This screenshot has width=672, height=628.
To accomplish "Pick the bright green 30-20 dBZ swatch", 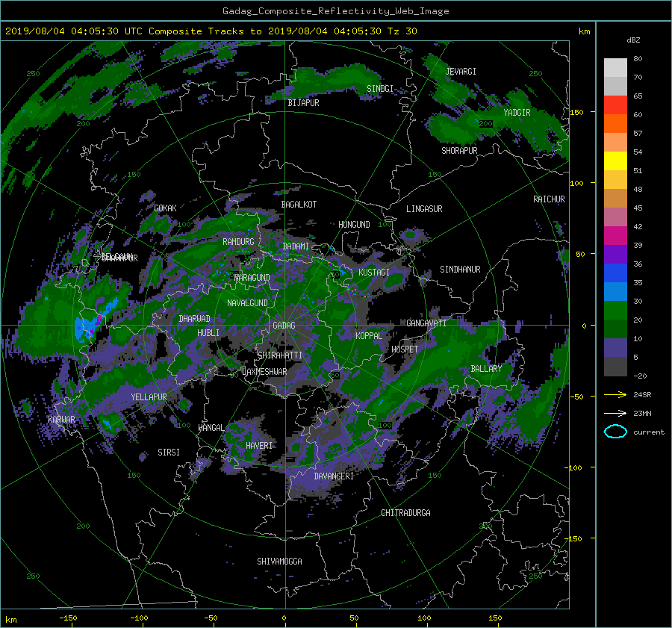I will point(615,311).
